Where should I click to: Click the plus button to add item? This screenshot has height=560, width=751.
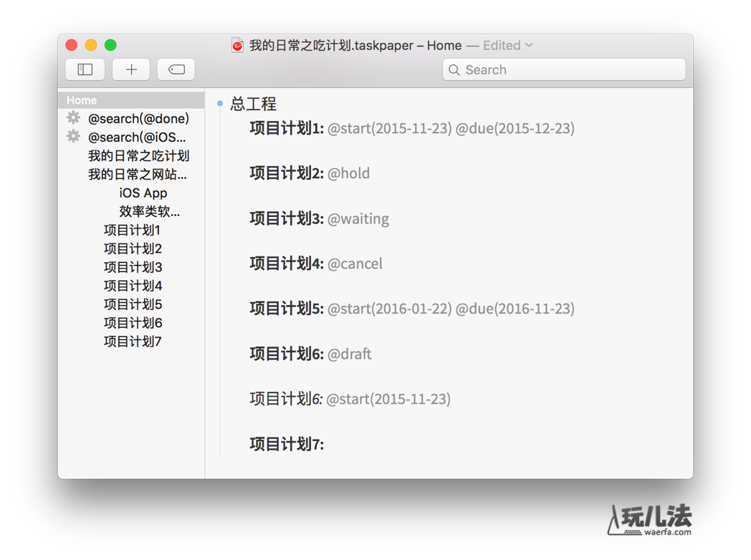[131, 69]
